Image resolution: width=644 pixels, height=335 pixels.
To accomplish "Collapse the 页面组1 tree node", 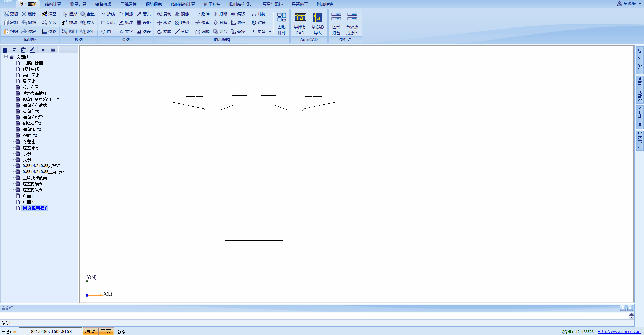I will [x=6, y=57].
